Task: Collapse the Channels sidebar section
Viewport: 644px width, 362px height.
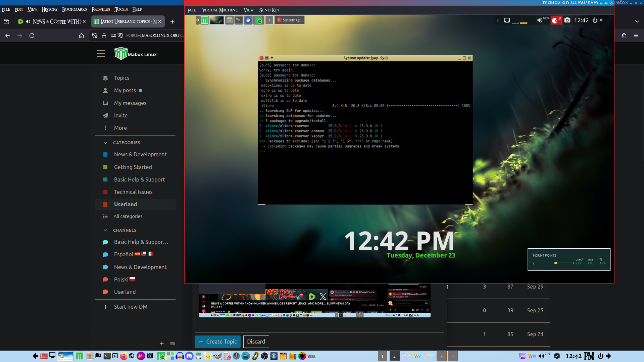Action: coord(105,230)
